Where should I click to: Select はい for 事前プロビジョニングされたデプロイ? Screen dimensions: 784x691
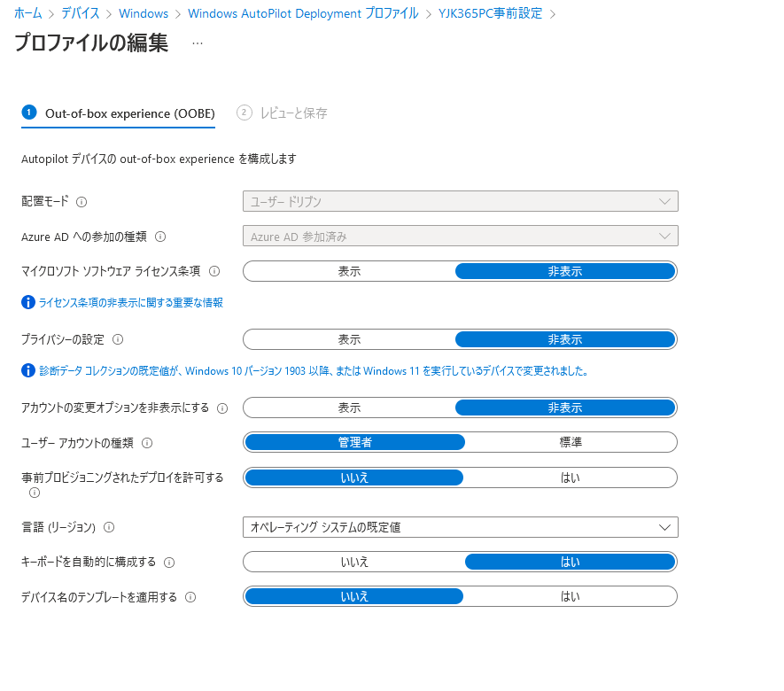pos(570,477)
